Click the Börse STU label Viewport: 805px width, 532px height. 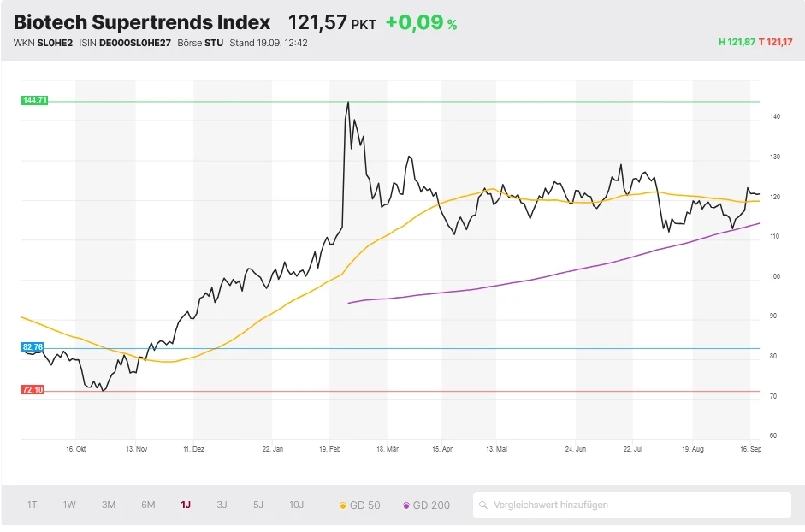pyautogui.click(x=198, y=42)
